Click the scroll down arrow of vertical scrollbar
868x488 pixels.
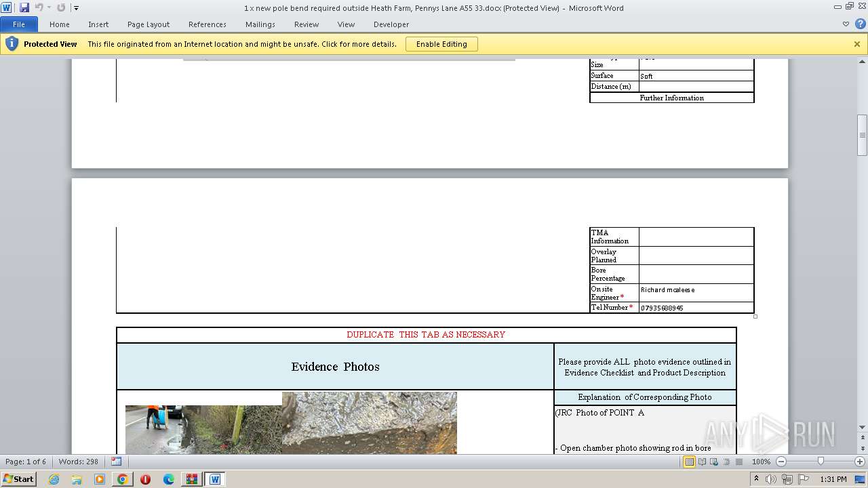pyautogui.click(x=862, y=426)
